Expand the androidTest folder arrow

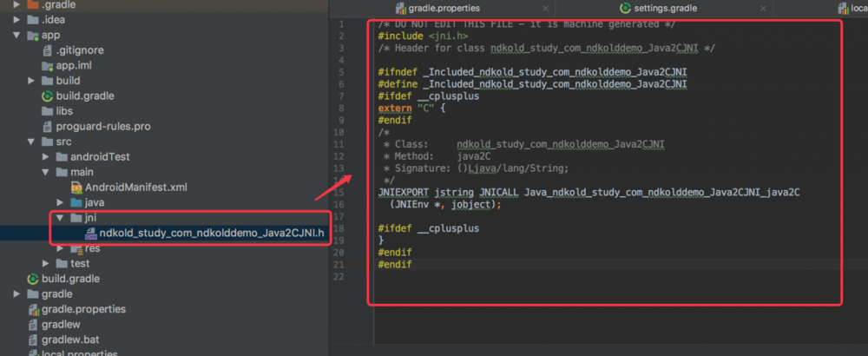(46, 157)
